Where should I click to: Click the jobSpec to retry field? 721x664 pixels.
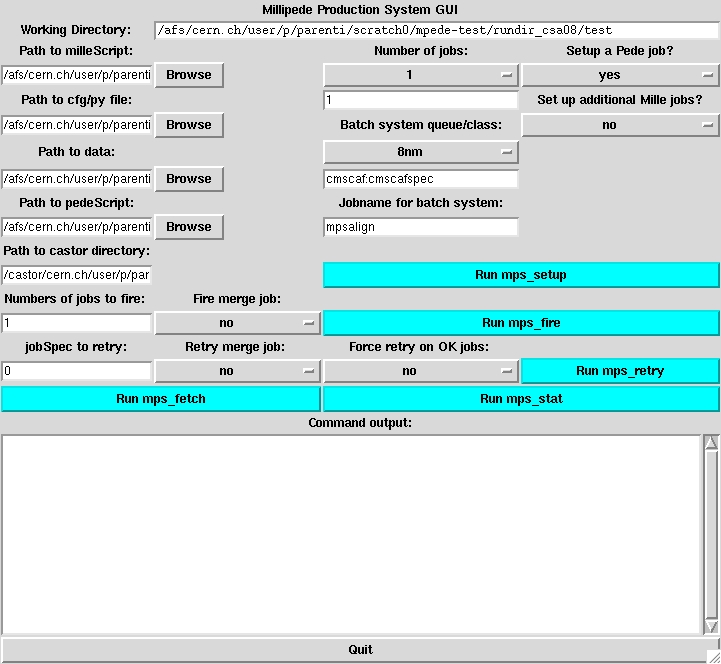(x=76, y=371)
